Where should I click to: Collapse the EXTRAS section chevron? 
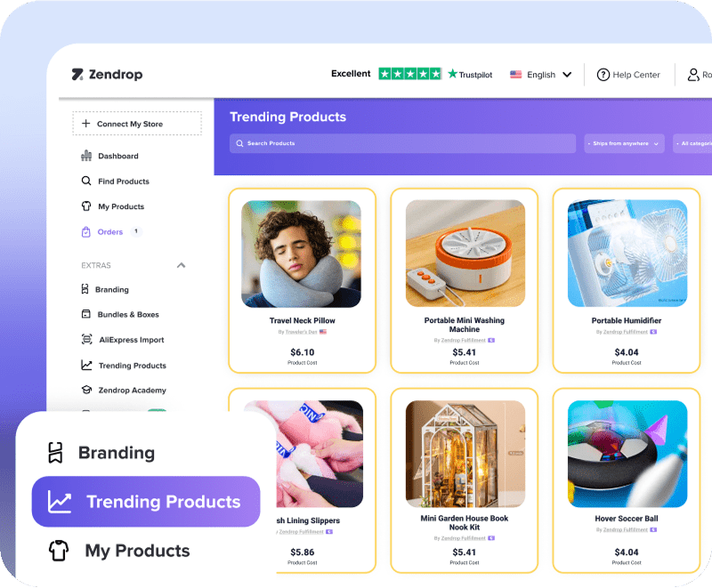pyautogui.click(x=182, y=265)
